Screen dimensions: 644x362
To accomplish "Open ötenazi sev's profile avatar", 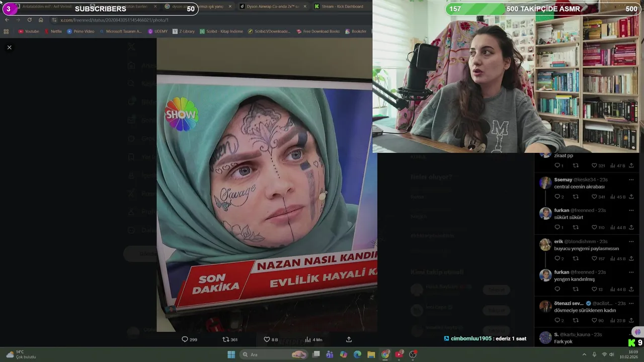I will coord(545,306).
